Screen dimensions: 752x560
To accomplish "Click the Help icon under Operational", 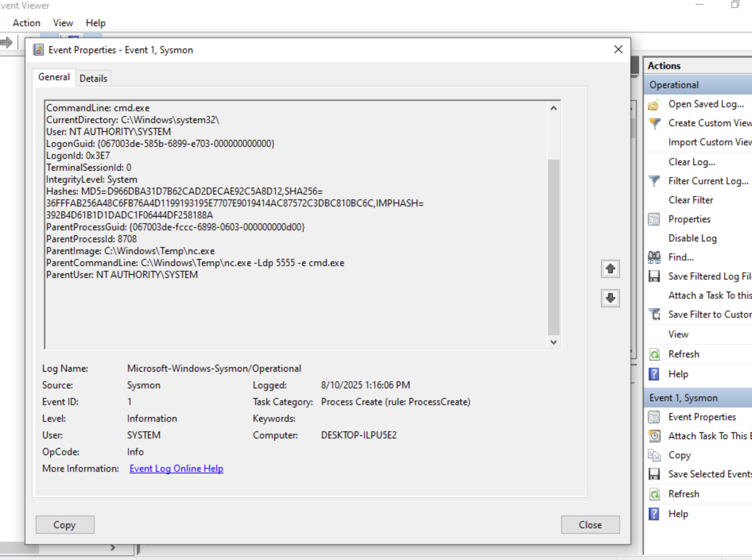I will (x=654, y=374).
